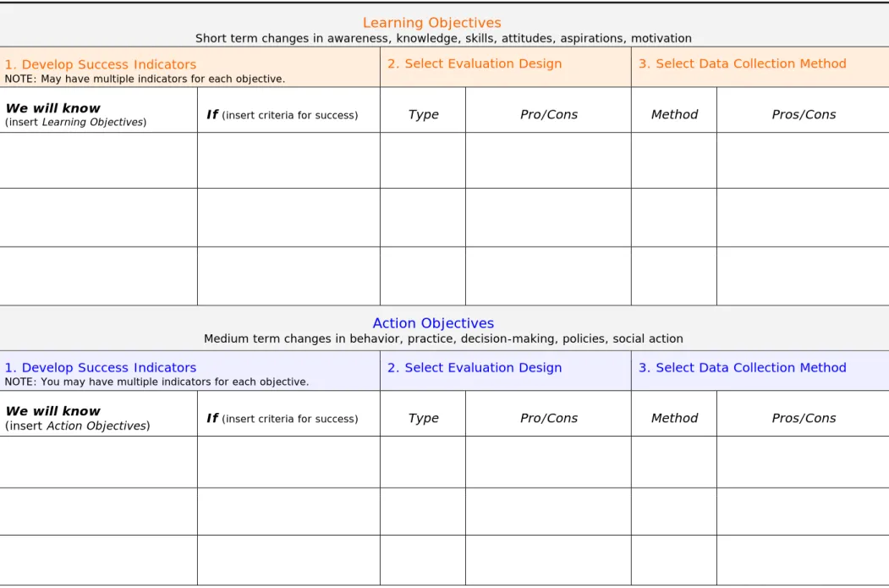Screen dimensions: 889x588
Task: Click "If (insert criteria for success)" under Action Objectives
Action: 283,419
